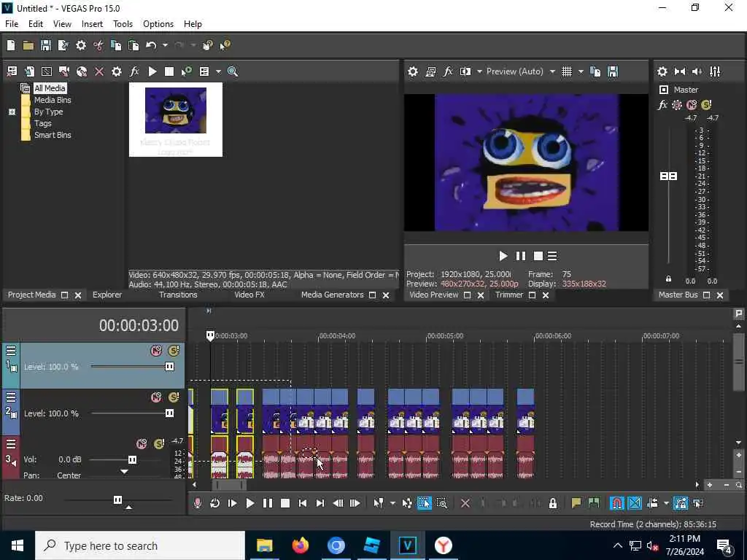747x560 pixels.
Task: Open Mixing Console faders icon
Action: pyautogui.click(x=715, y=71)
